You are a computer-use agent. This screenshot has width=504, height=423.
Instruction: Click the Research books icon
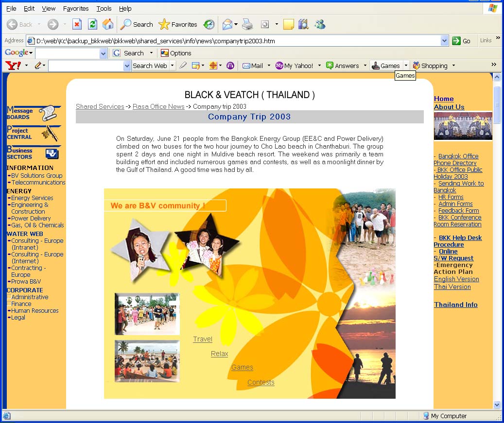303,24
